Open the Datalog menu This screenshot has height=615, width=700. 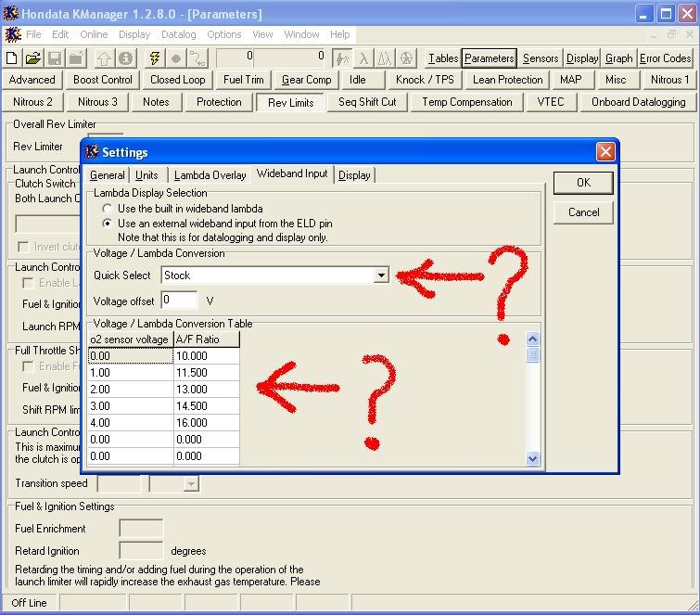179,34
